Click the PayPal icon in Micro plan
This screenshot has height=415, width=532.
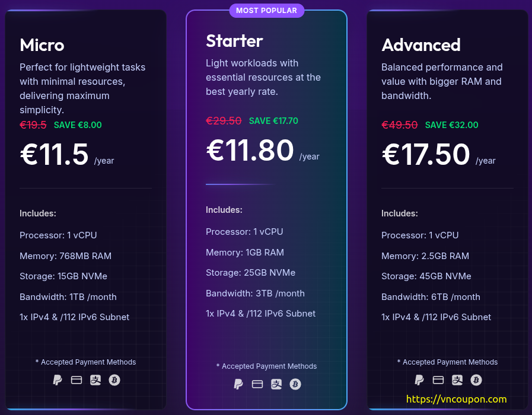coord(58,380)
